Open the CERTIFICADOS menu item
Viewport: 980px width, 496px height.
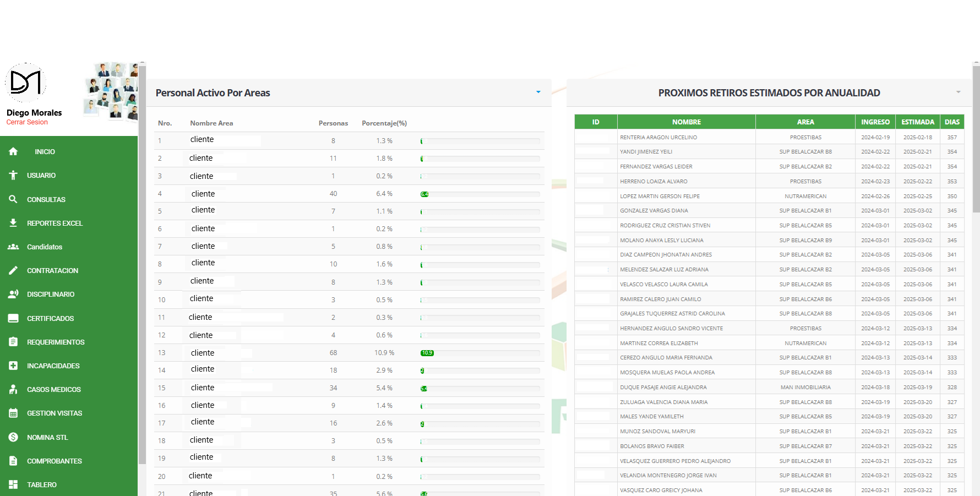tap(50, 318)
